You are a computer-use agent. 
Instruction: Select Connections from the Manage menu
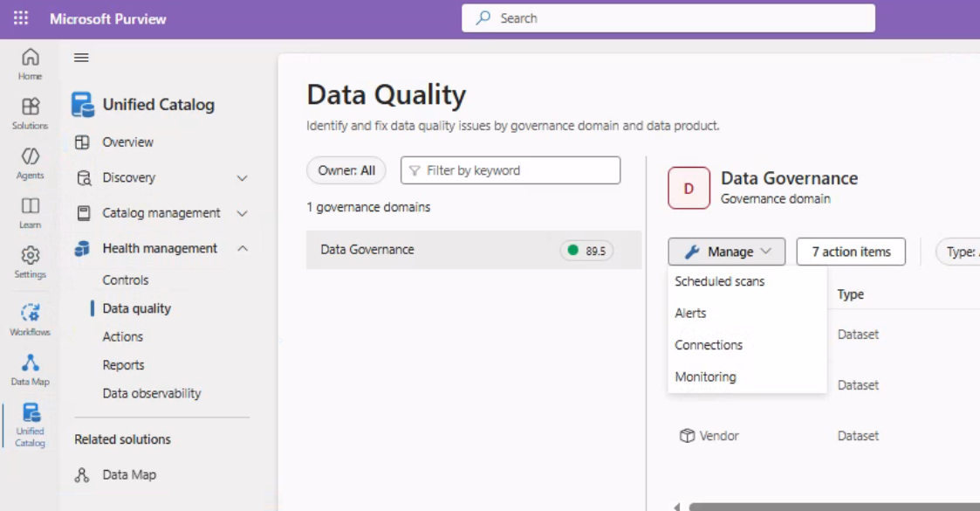[x=709, y=345]
